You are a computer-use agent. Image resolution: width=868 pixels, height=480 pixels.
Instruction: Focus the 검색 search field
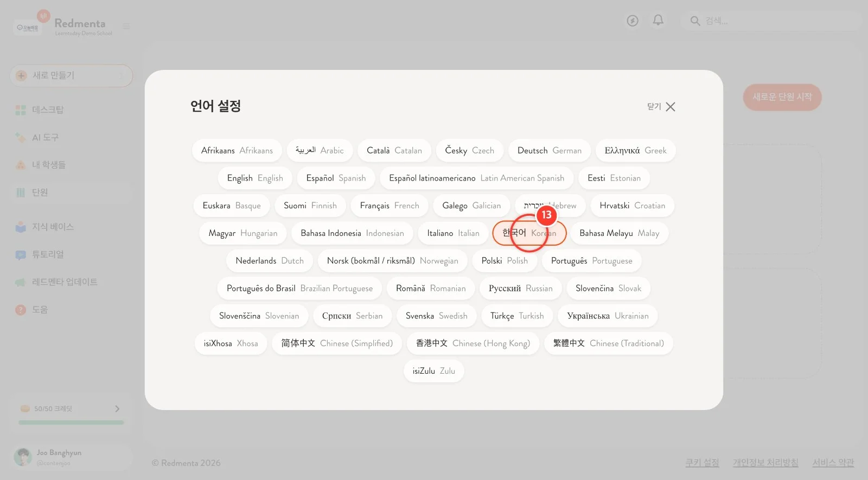[770, 21]
